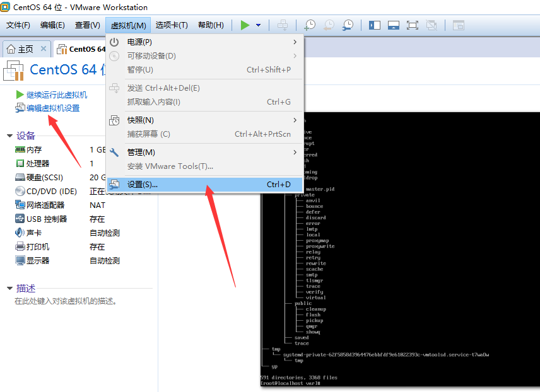Select the 硬盘(SCSI) device row
Screen dimensions: 540x392
61,178
